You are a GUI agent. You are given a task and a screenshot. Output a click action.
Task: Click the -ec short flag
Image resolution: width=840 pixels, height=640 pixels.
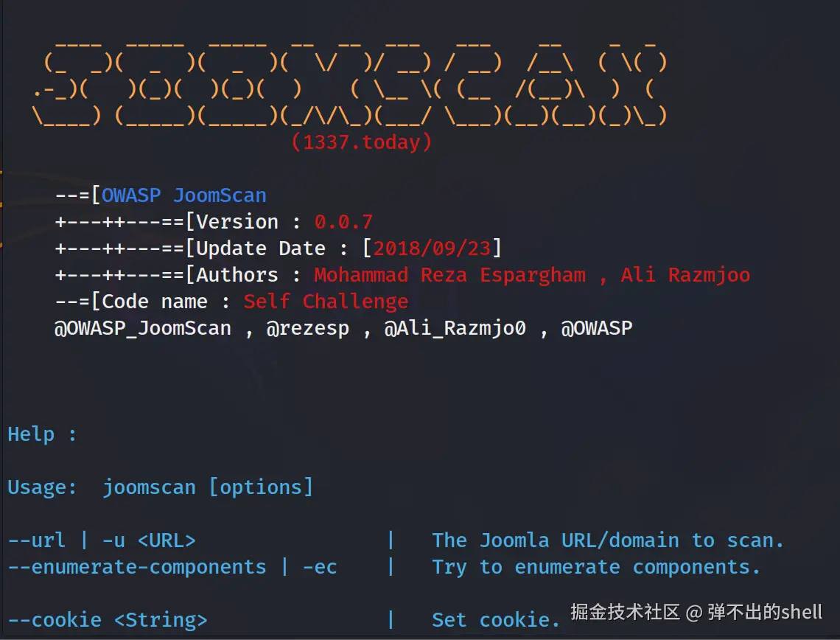(320, 567)
